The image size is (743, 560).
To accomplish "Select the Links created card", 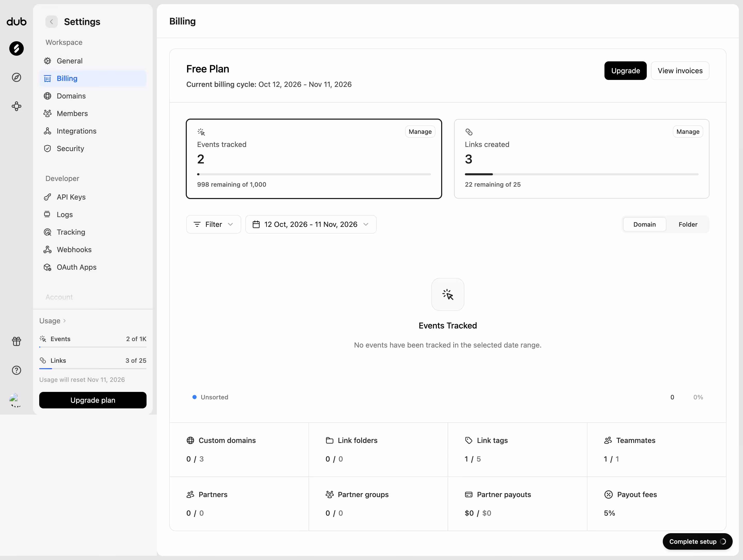I will point(582,159).
